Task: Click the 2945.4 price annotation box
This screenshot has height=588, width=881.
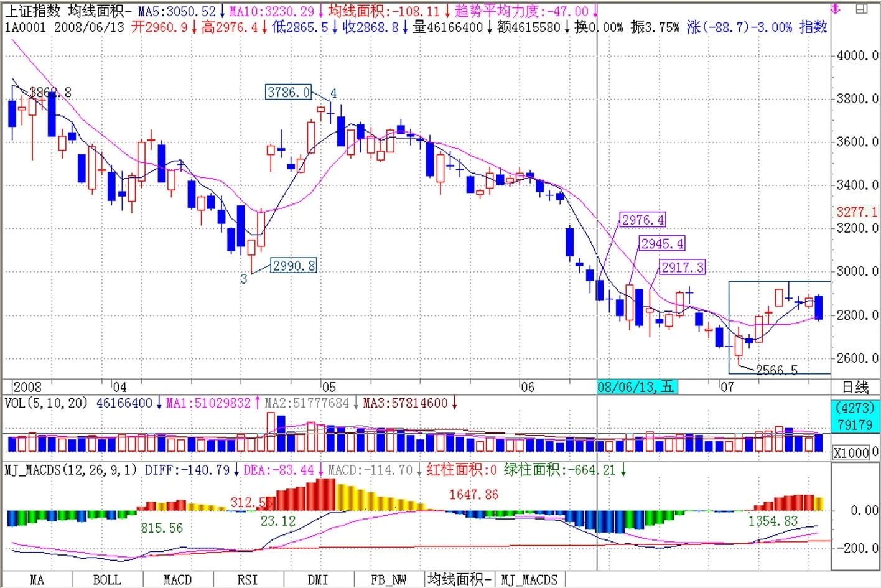Action: [x=662, y=243]
